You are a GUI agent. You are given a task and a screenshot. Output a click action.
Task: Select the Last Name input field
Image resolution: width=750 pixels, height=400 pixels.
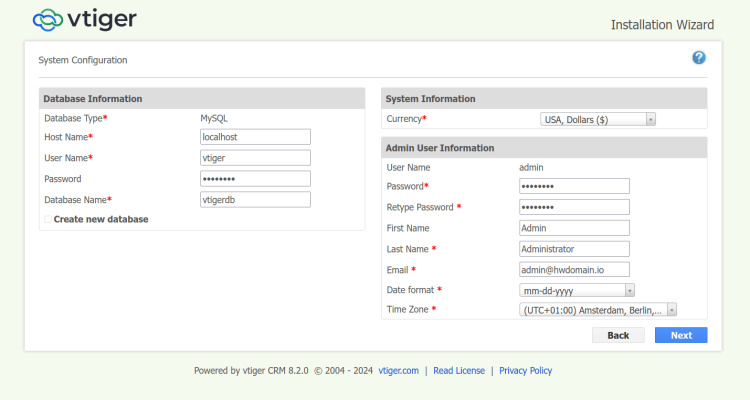click(x=574, y=249)
